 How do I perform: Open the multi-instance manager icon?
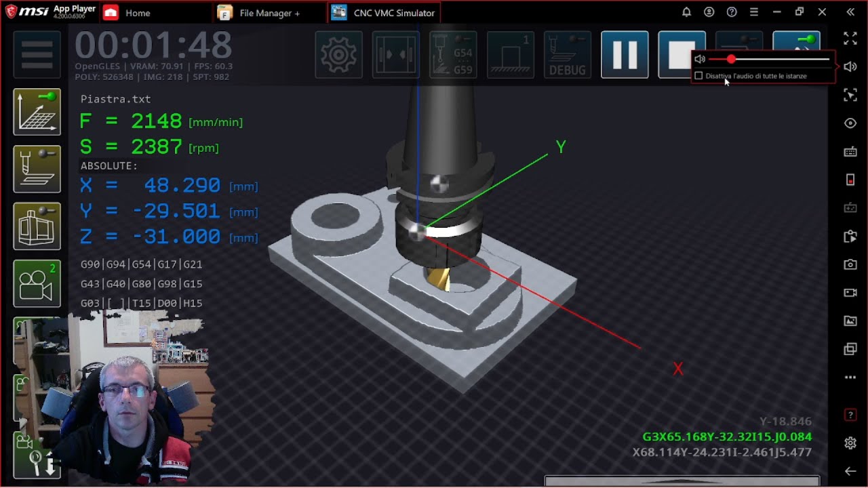coord(850,349)
